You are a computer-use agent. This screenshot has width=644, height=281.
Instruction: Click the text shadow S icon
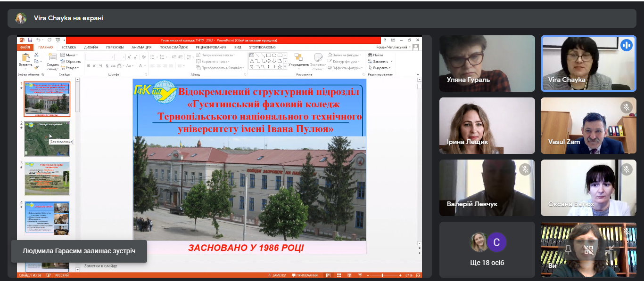pos(107,66)
